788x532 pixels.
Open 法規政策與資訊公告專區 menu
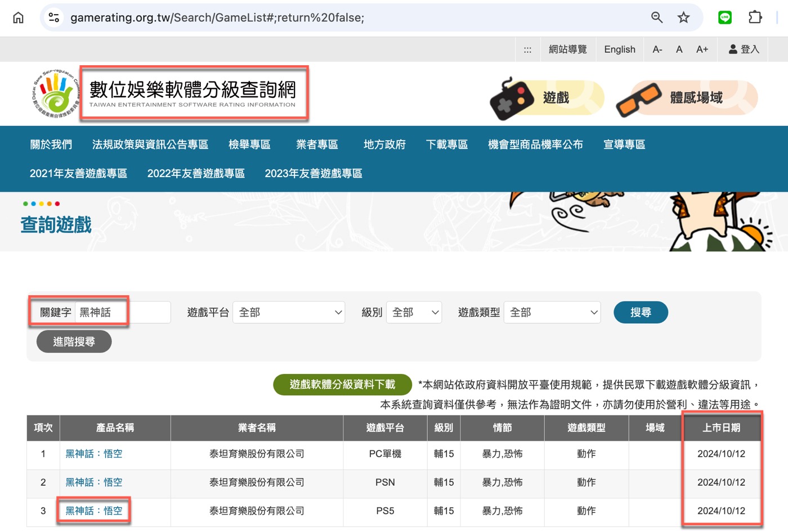[x=150, y=145]
